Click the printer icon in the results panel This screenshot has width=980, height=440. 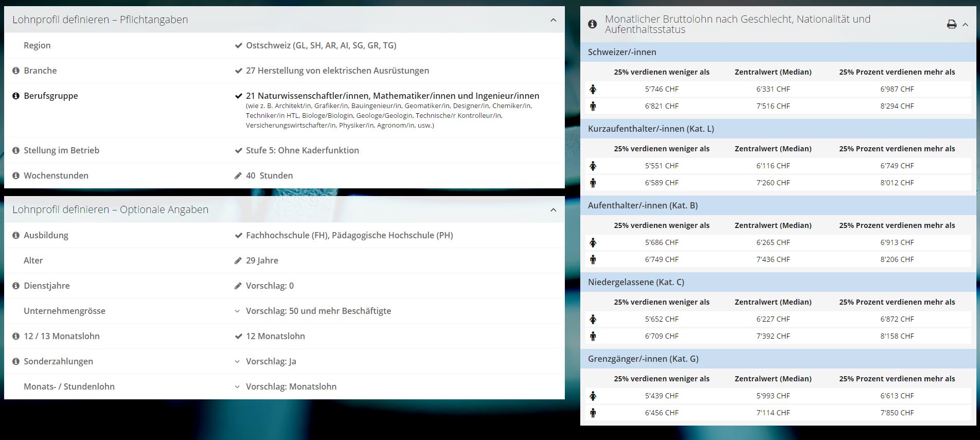click(x=952, y=24)
